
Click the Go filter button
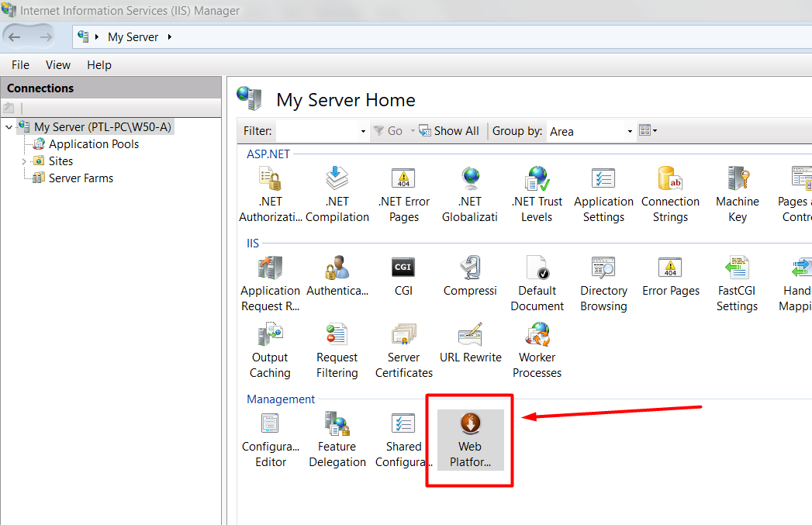click(388, 131)
